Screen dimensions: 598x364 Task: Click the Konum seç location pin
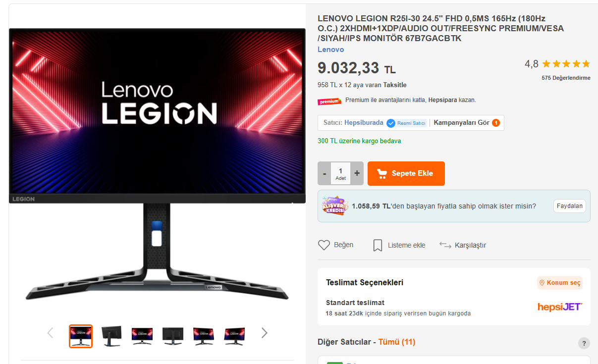542,283
